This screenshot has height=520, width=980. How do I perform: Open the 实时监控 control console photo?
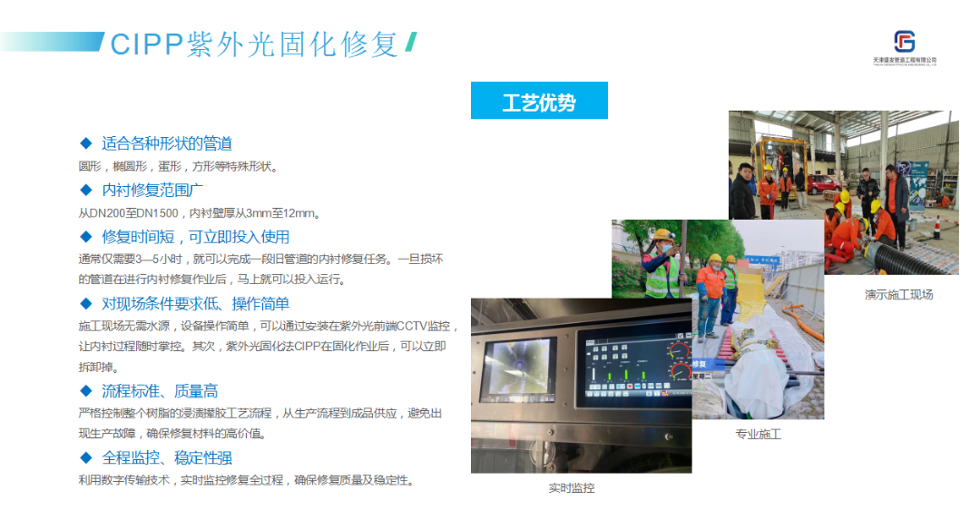coord(582,386)
